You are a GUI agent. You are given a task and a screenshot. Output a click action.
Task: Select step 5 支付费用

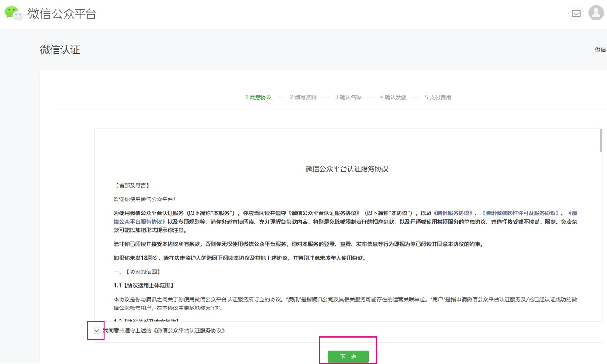pos(438,97)
